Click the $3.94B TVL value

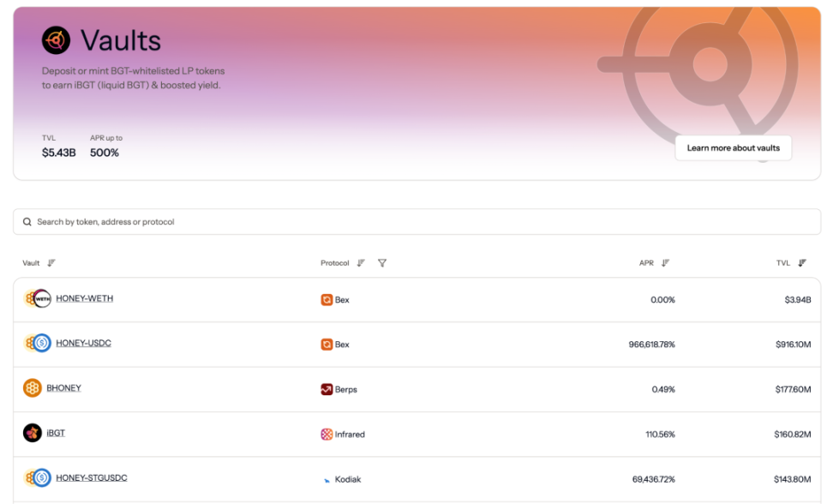798,300
